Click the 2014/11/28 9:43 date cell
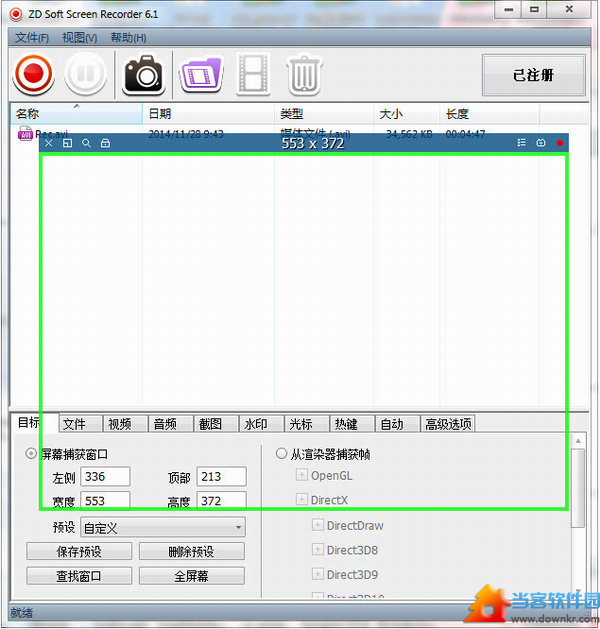Screen dimensions: 600x629 (x=186, y=134)
